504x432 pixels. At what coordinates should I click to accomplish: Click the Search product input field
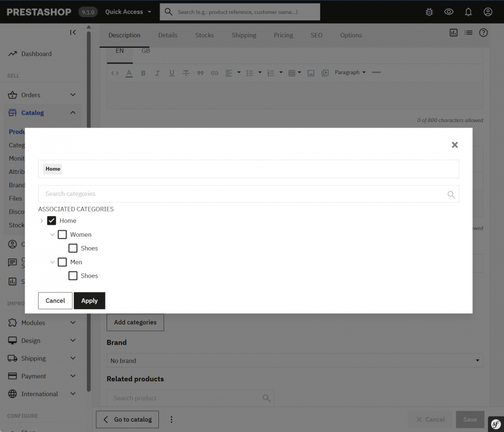pos(190,398)
